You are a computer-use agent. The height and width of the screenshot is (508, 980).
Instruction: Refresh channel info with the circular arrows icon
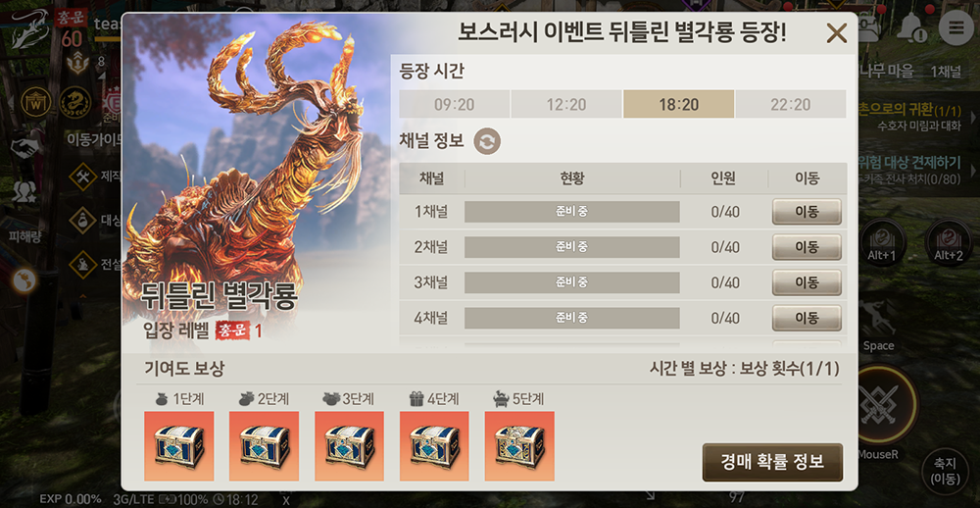(x=487, y=141)
